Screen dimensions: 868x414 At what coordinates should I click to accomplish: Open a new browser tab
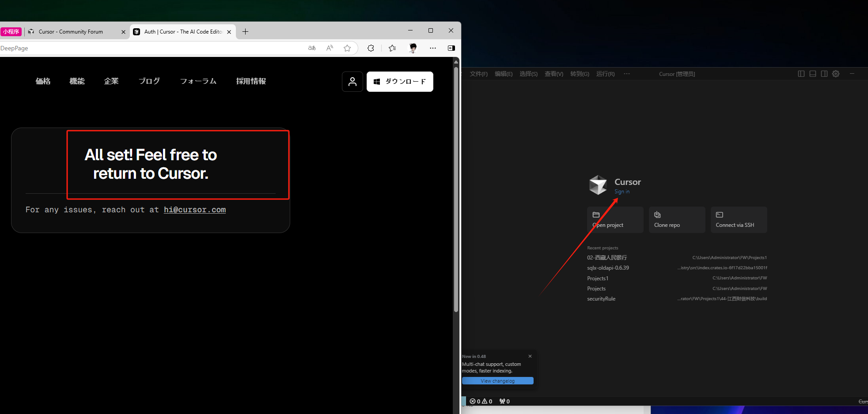click(245, 31)
